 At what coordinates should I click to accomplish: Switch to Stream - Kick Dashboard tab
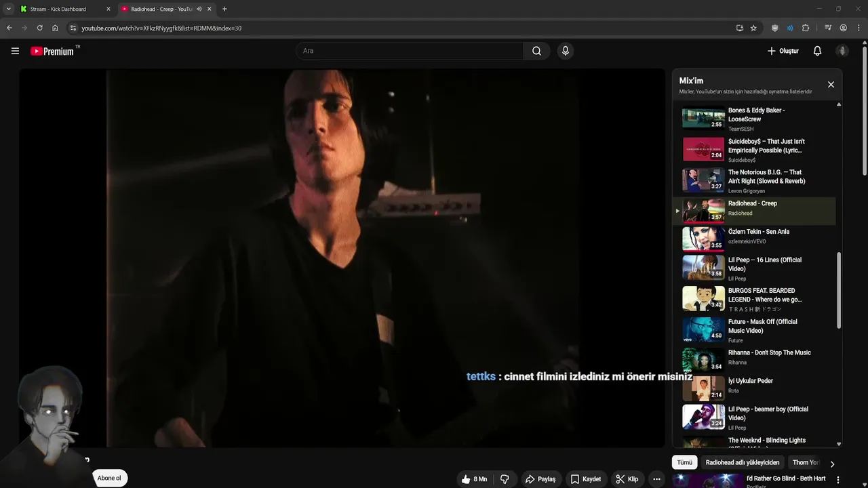[64, 9]
